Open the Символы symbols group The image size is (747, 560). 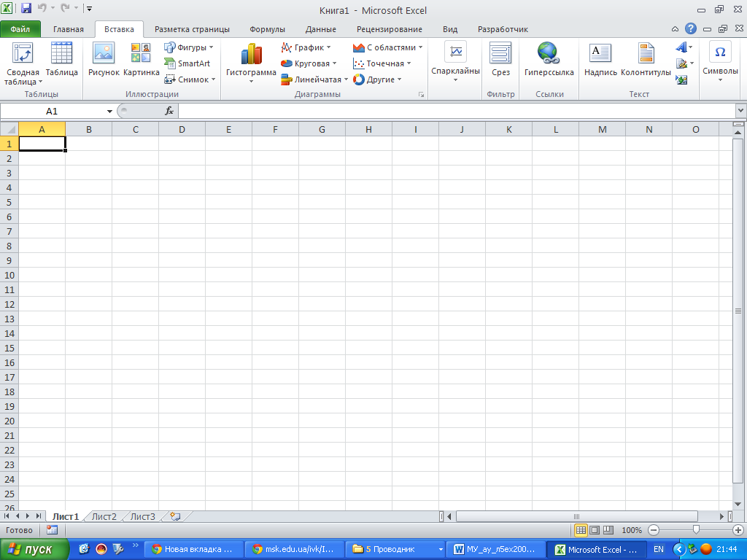pos(720,62)
